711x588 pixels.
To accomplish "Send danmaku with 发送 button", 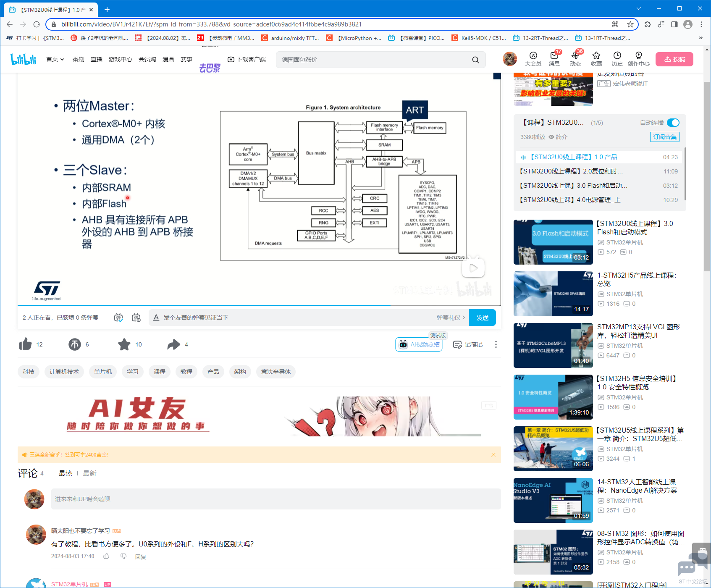I will [483, 318].
